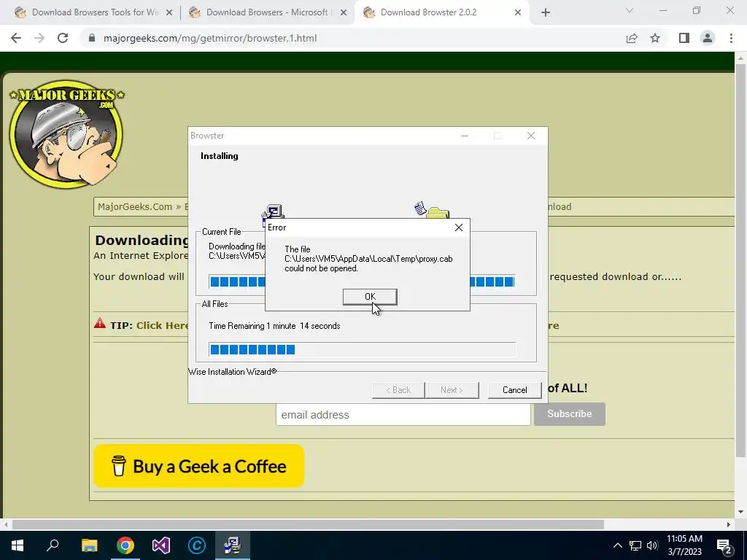Open Windows taskbar search
747x560 pixels.
click(53, 545)
